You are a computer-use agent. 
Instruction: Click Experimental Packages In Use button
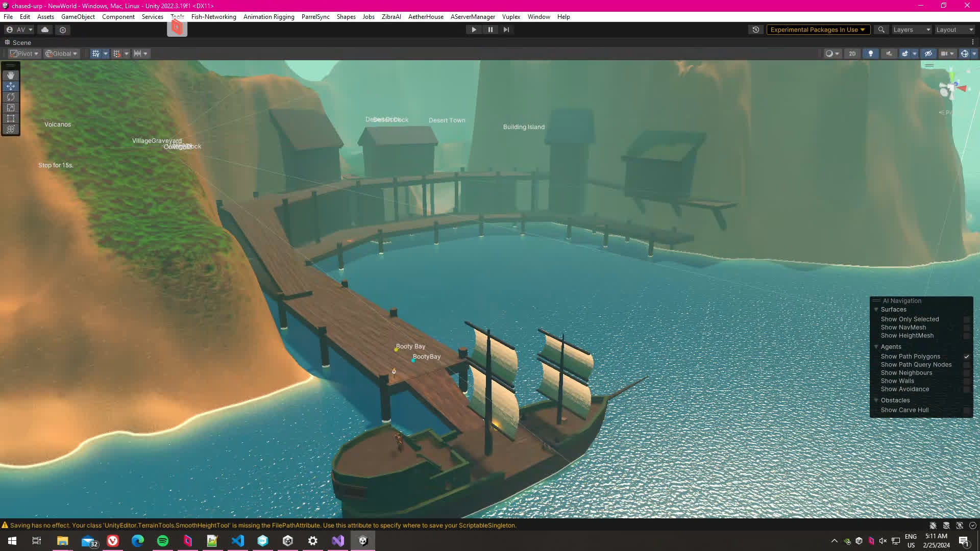tap(817, 30)
